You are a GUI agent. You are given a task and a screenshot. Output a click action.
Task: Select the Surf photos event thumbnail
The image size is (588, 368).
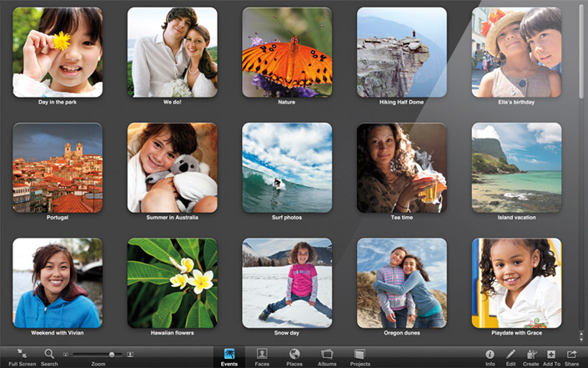coord(287,168)
